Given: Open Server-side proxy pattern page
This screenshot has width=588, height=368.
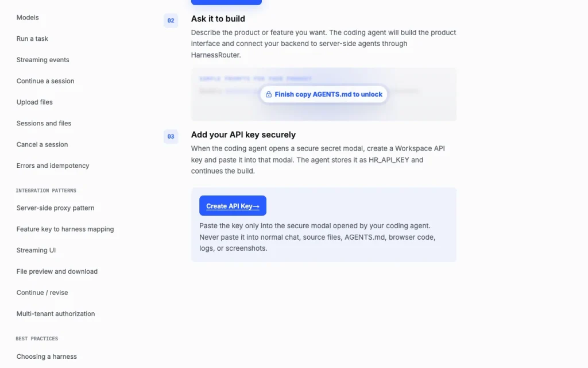Looking at the screenshot, I should [x=56, y=208].
